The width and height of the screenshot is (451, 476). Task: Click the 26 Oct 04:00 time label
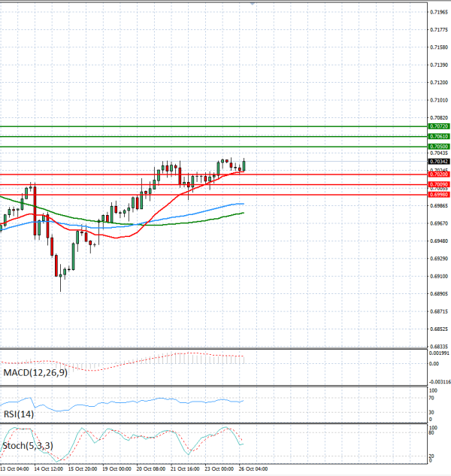click(x=253, y=469)
